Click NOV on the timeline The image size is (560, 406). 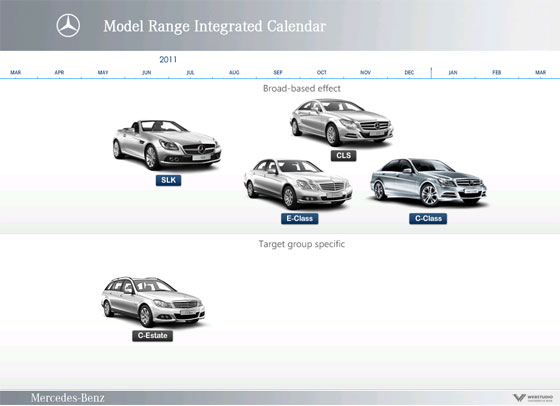point(365,72)
